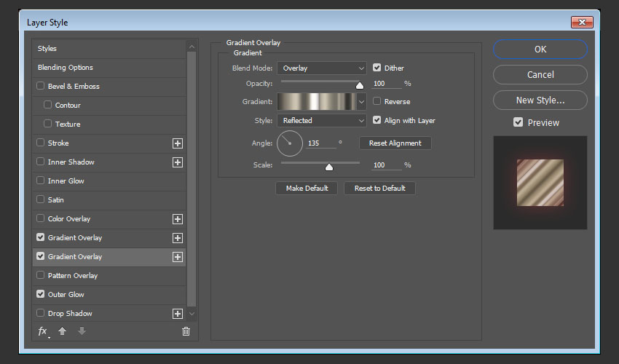Add another Color Overlay via plus icon

[x=178, y=219]
